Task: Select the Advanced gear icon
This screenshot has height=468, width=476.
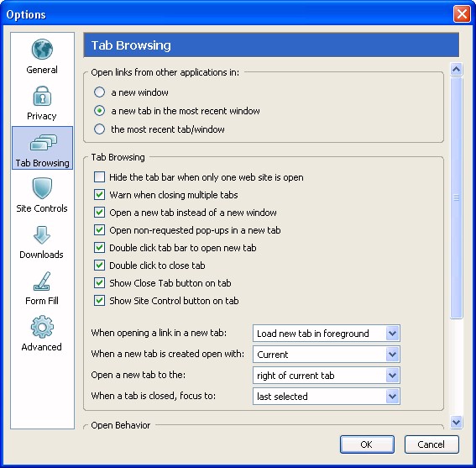Action: [42, 327]
